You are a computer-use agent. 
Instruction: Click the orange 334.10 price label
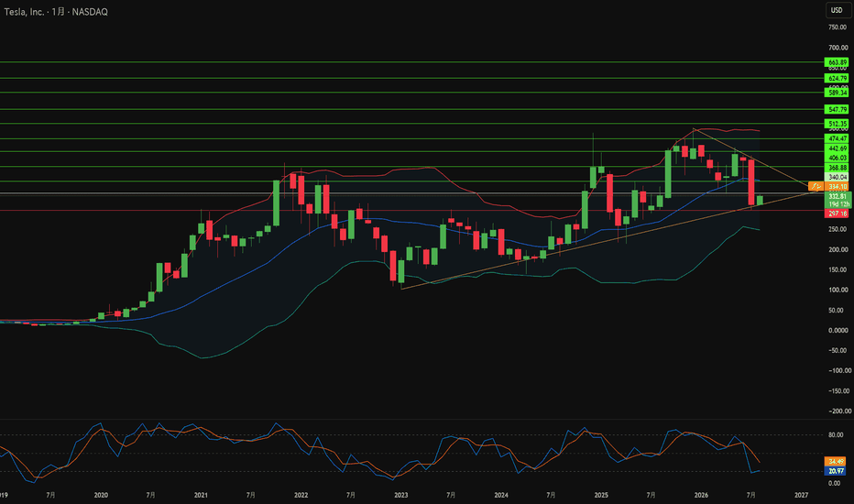coord(837,186)
